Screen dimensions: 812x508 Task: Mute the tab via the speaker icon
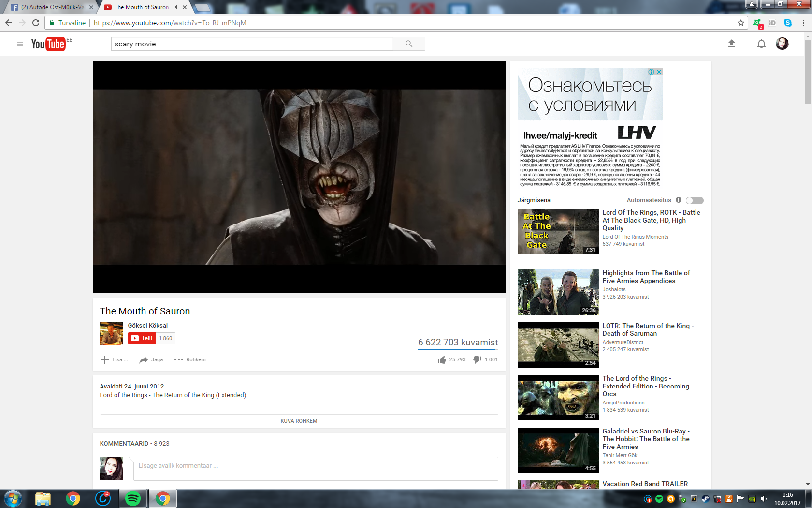point(177,7)
